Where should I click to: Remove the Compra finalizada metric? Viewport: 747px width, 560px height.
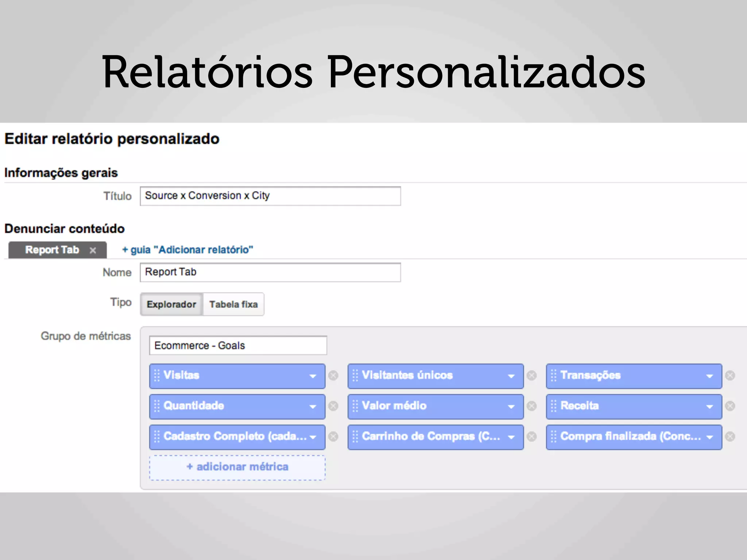(730, 436)
